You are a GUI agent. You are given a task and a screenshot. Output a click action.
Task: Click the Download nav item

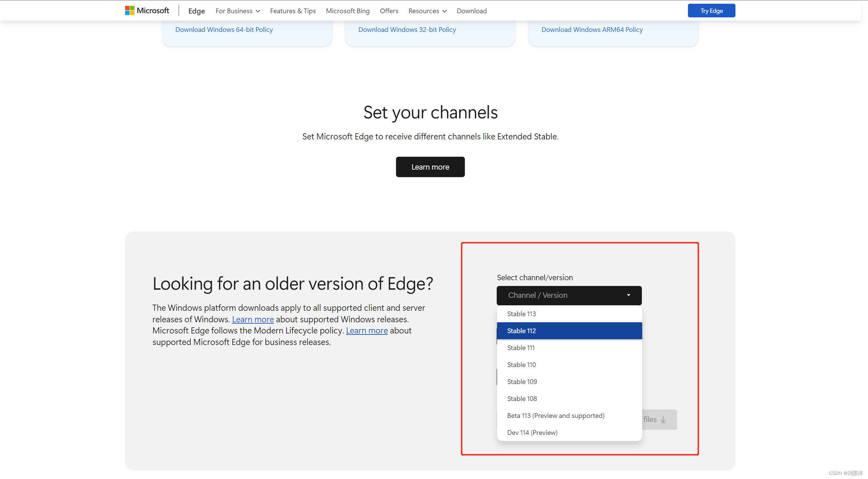click(471, 11)
